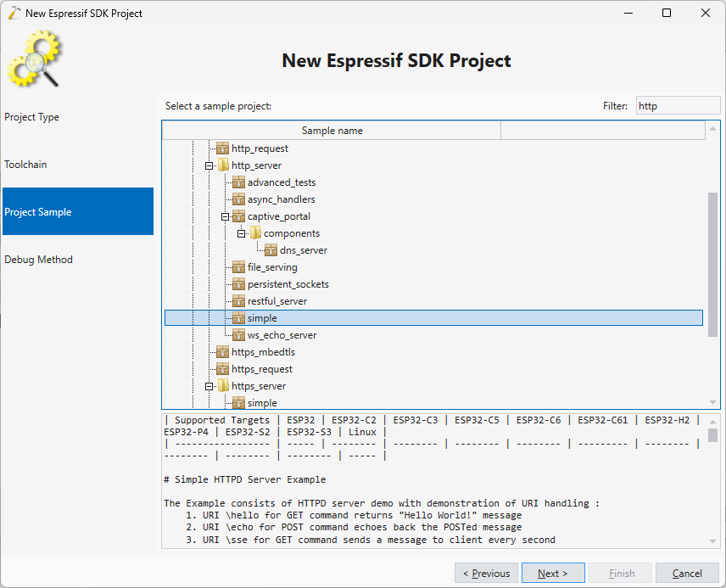Click the Filter text field
Image resolution: width=726 pixels, height=588 pixels.
[677, 106]
